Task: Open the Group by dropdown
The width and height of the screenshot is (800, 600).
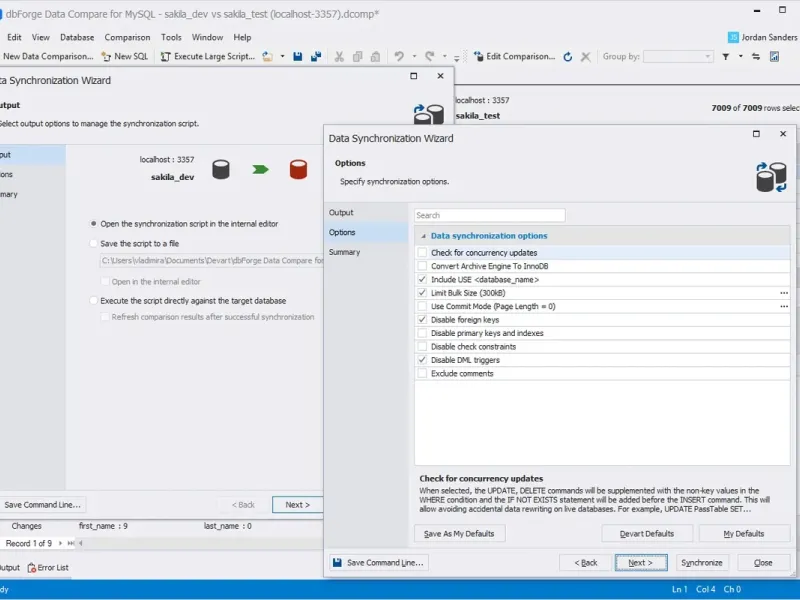Action: point(678,57)
